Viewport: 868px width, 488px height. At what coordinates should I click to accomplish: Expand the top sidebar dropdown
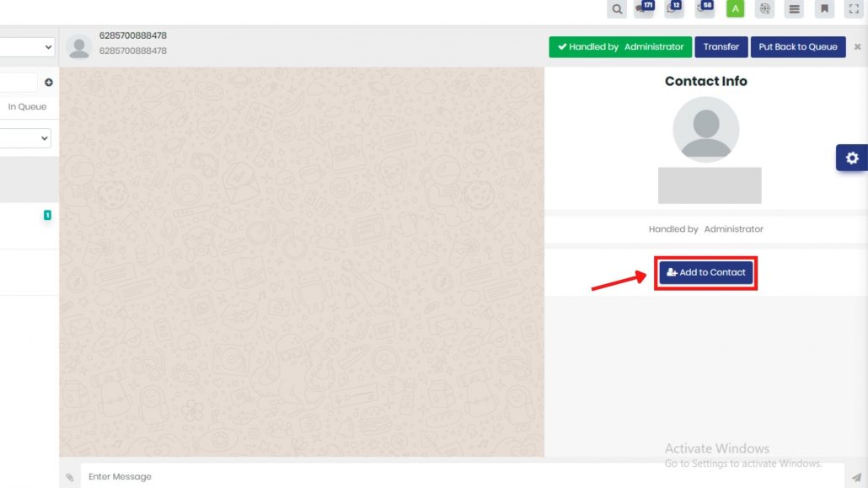[27, 47]
